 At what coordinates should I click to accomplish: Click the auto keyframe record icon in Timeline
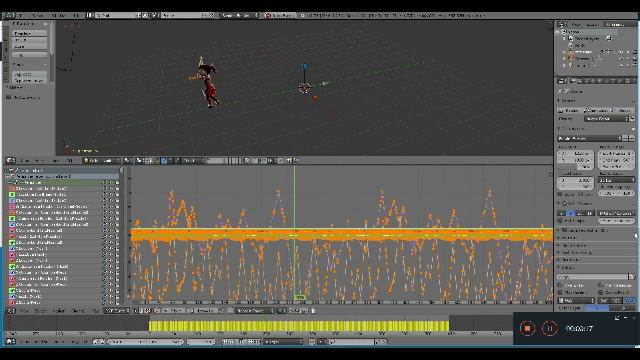point(312,342)
